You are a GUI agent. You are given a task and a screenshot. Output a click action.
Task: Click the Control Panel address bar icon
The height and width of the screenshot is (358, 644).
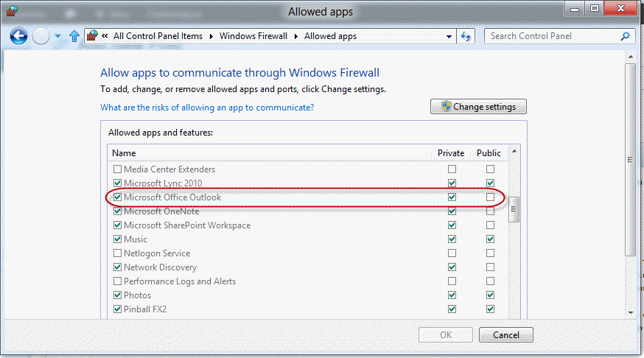click(x=92, y=35)
